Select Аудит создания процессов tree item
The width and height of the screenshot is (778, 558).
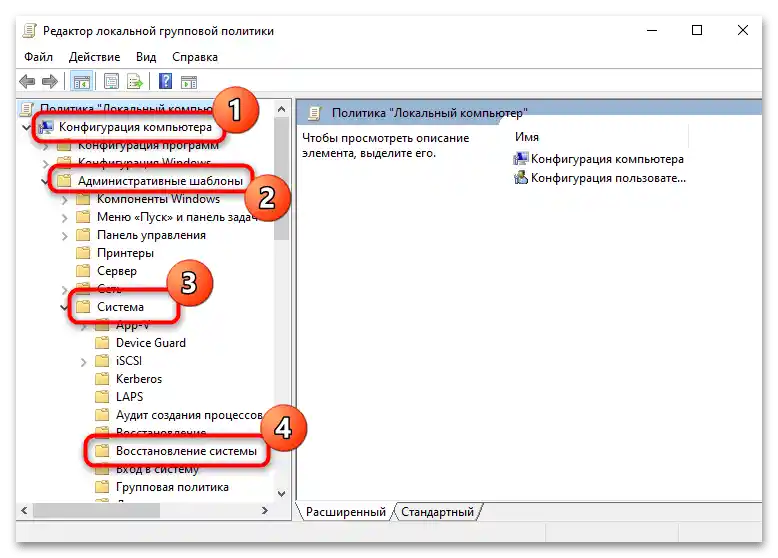click(x=189, y=415)
